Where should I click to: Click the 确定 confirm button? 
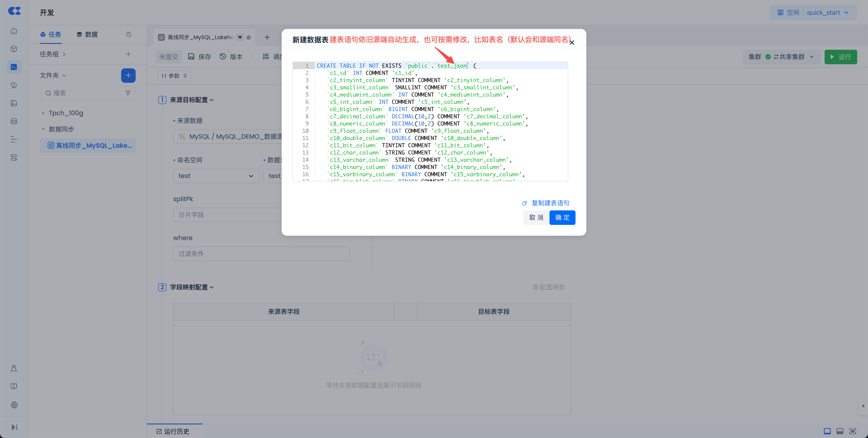coord(562,217)
